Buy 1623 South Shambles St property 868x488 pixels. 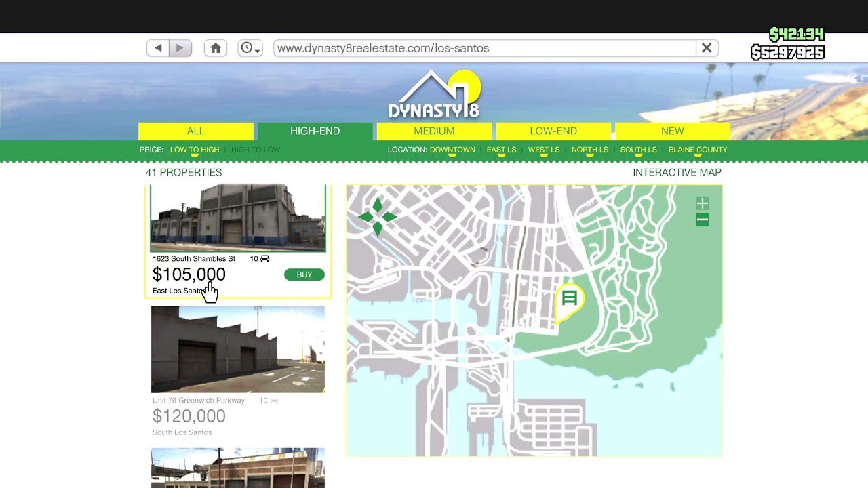pos(304,274)
